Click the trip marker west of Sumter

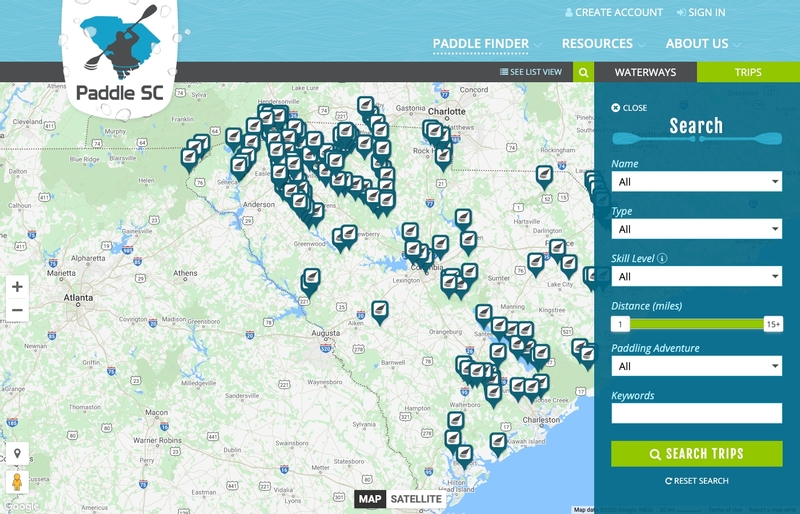(469, 274)
